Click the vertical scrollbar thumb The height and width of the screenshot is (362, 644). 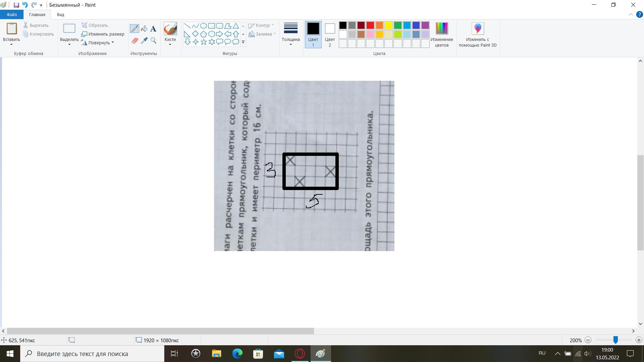click(x=640, y=203)
